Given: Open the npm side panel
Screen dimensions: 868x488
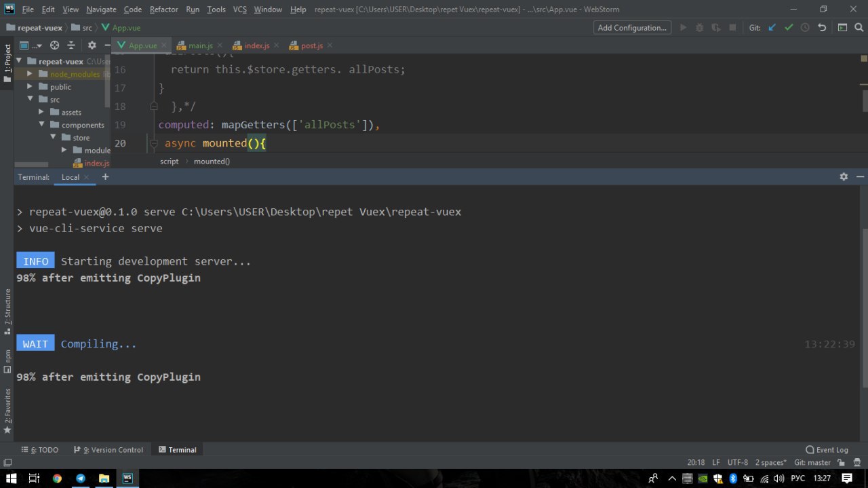Looking at the screenshot, I should click(x=7, y=361).
